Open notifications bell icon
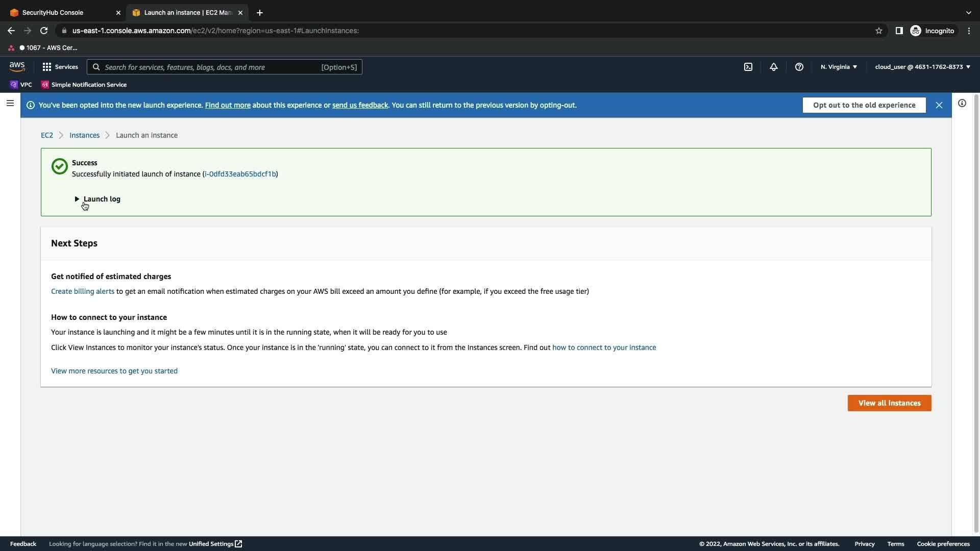 [x=774, y=67]
